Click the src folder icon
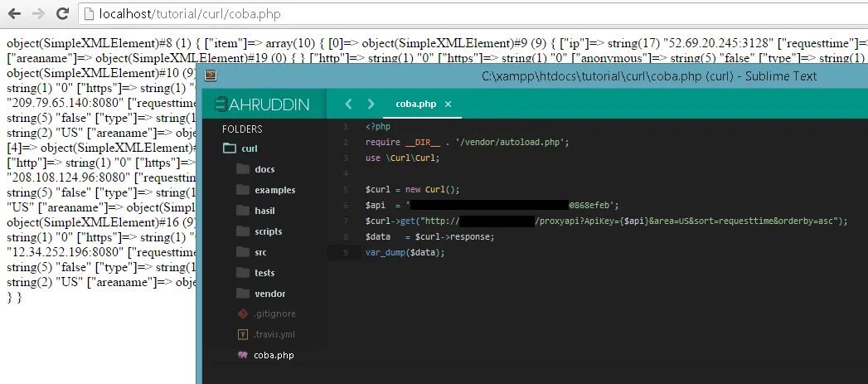868x384 pixels. click(x=242, y=251)
